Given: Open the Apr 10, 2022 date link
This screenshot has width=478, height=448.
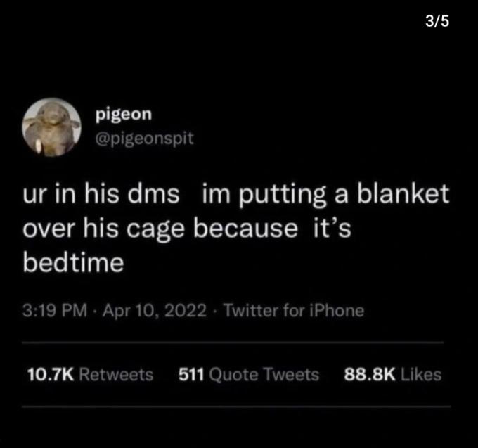Looking at the screenshot, I should click(x=155, y=311).
